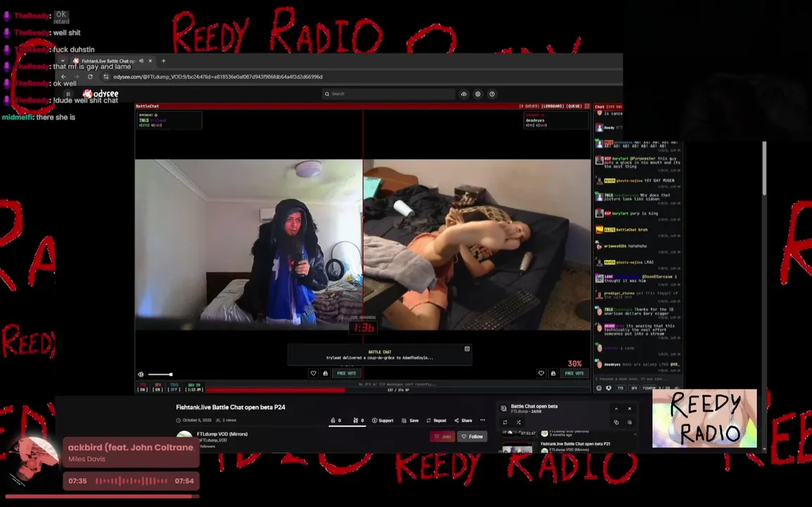Toggle the left contestant lock icon
This screenshot has width=812, height=507.
pyautogui.click(x=325, y=373)
